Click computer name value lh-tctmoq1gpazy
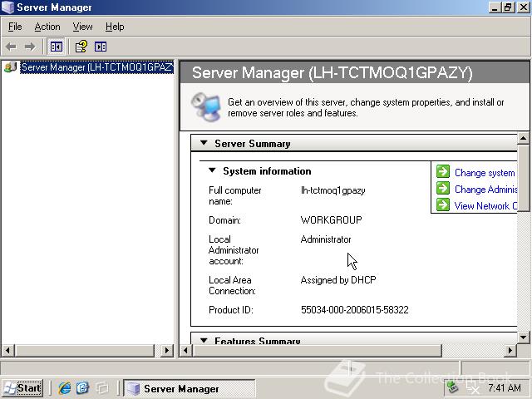The image size is (532, 399). [332, 190]
